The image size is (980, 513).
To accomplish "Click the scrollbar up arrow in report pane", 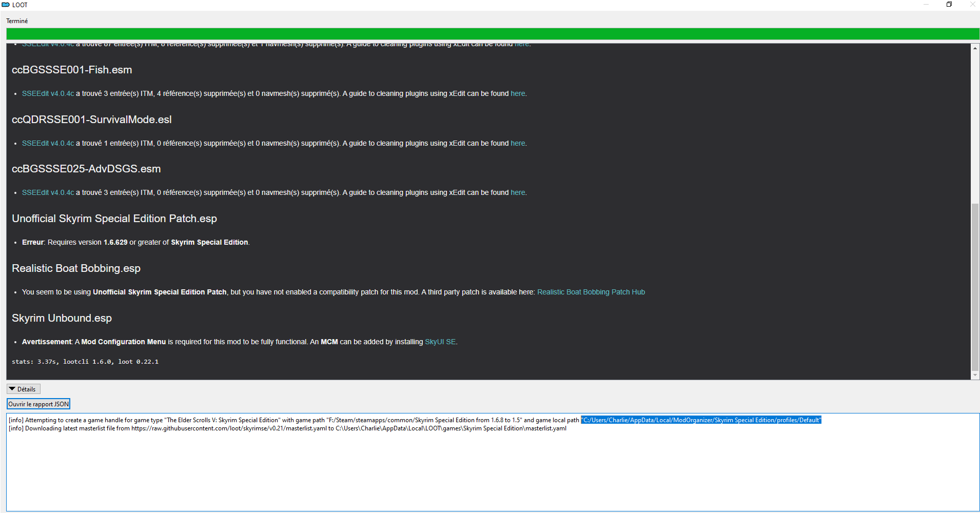I will [975, 48].
